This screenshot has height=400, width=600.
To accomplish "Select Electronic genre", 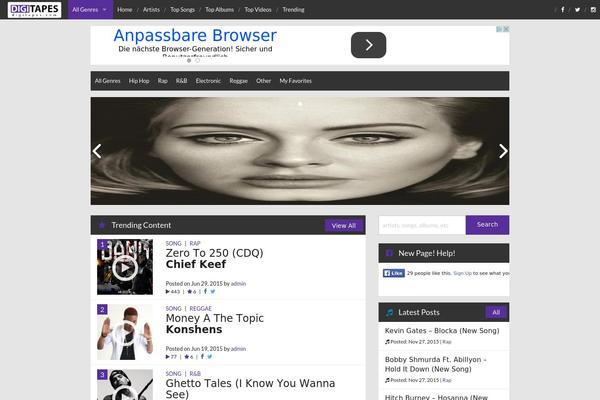I will click(x=208, y=81).
